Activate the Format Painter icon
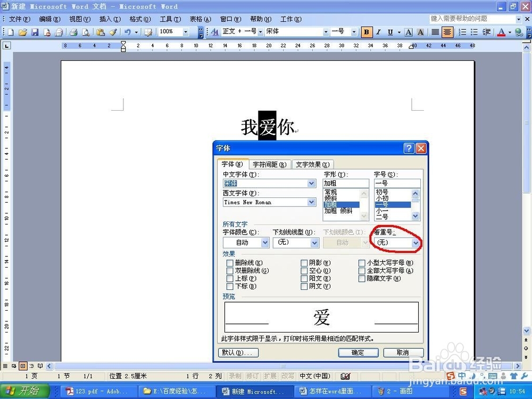Image resolution: width=532 pixels, height=399 pixels. [113, 32]
